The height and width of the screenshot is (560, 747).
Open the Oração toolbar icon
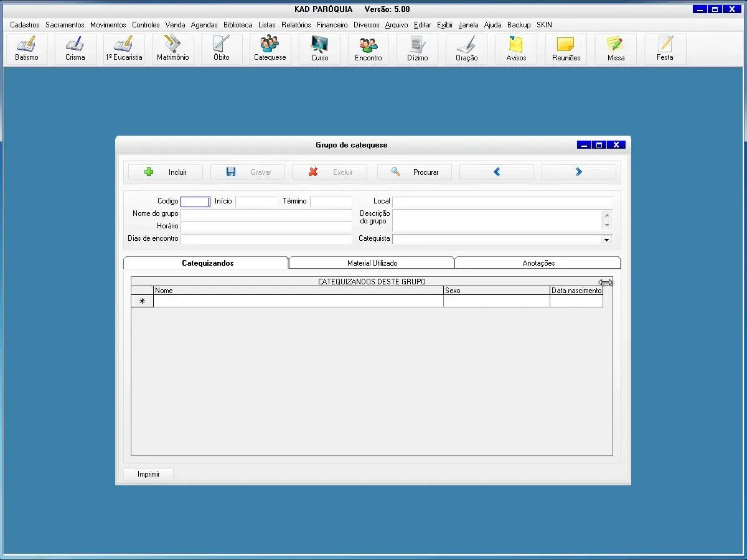click(x=467, y=49)
